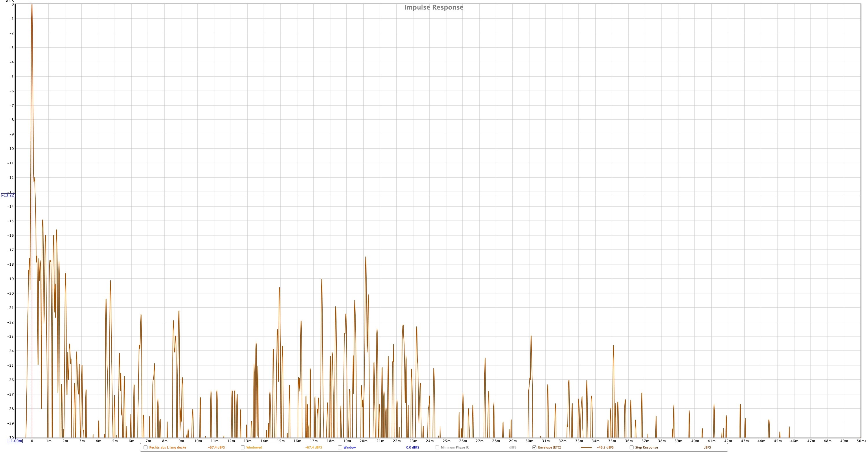This screenshot has height=452, width=868.
Task: Click the 0.0 dBFS Window readout
Action: pyautogui.click(x=412, y=448)
